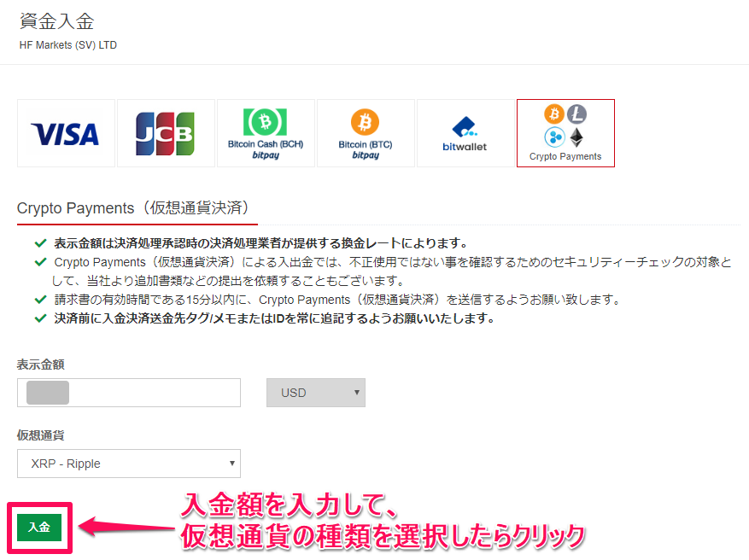The image size is (749, 560).
Task: Click the 資金入金 page heading
Action: (x=56, y=21)
